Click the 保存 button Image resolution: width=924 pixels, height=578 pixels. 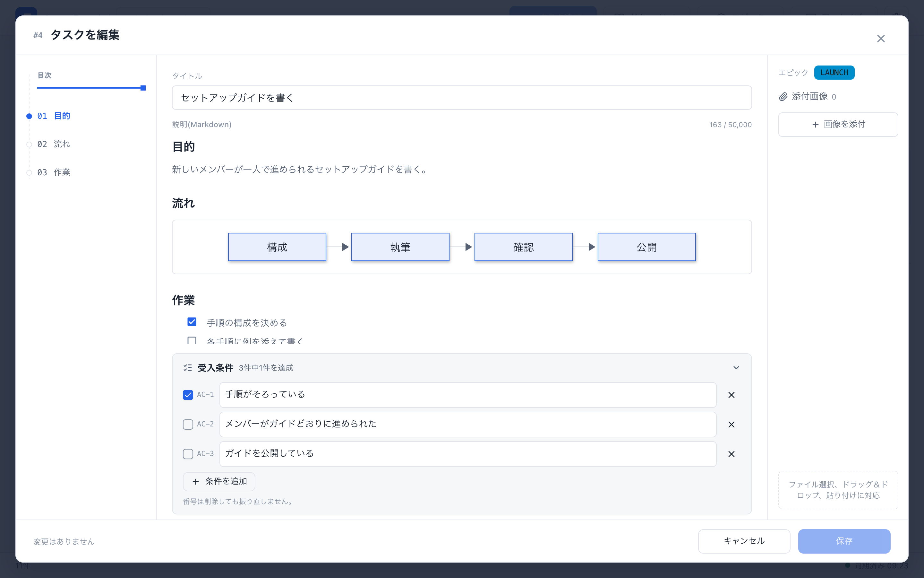pyautogui.click(x=844, y=541)
